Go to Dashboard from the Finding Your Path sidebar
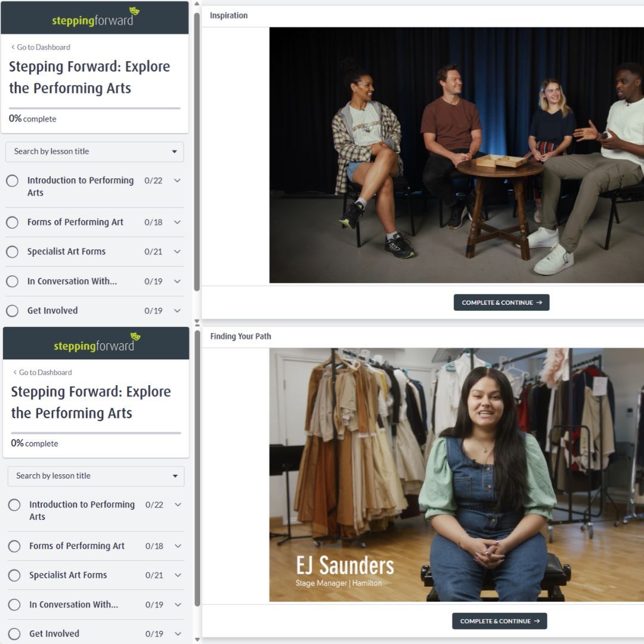The image size is (644, 644). (x=43, y=373)
